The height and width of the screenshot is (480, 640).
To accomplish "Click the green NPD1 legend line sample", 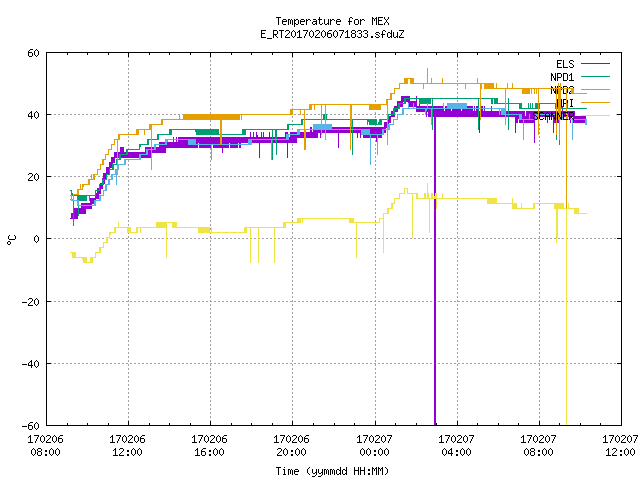I will [x=595, y=76].
